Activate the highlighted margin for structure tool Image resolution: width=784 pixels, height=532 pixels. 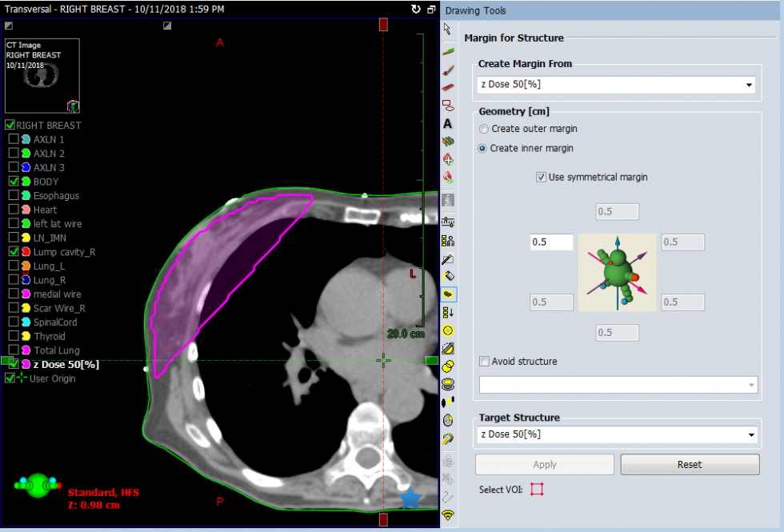[x=448, y=294]
